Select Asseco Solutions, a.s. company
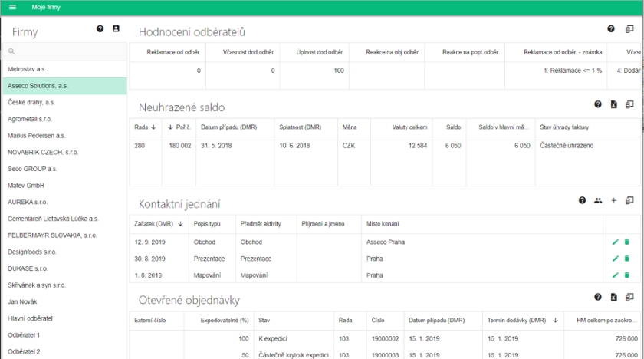Screen dimensions: 644x359 (x=65, y=86)
